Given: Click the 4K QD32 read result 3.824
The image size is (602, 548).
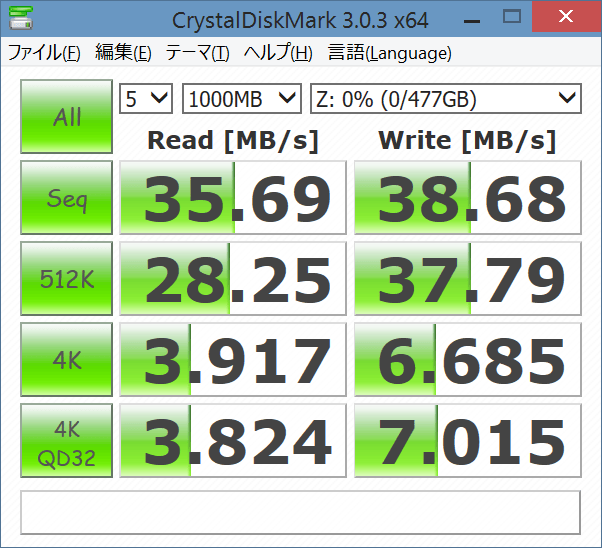Looking at the screenshot, I should click(x=233, y=441).
